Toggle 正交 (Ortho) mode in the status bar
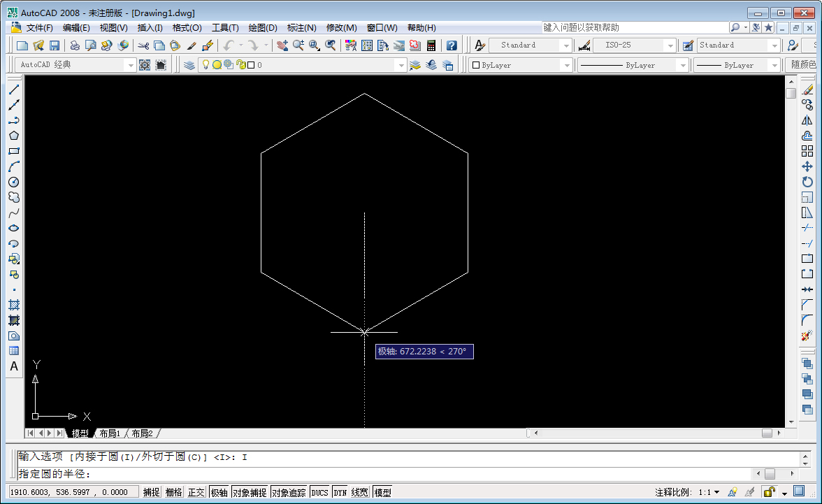Image resolution: width=822 pixels, height=504 pixels. tap(196, 493)
